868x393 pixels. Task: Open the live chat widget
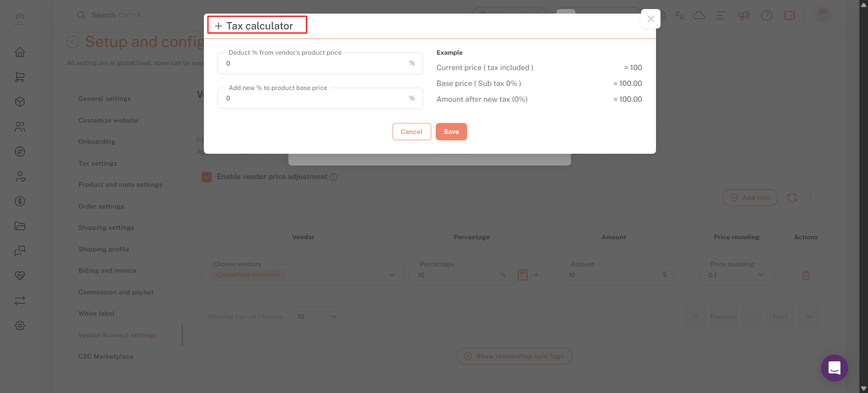(x=835, y=368)
